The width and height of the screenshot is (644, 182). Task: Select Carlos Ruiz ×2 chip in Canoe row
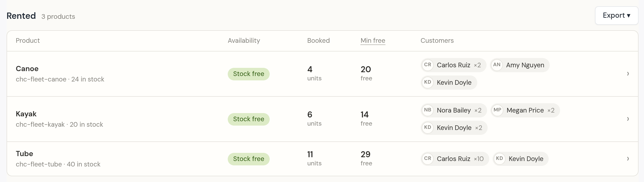click(x=454, y=65)
